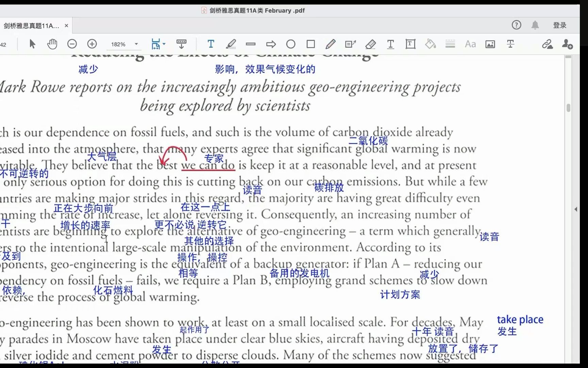Click the add person share icon

[x=567, y=44]
